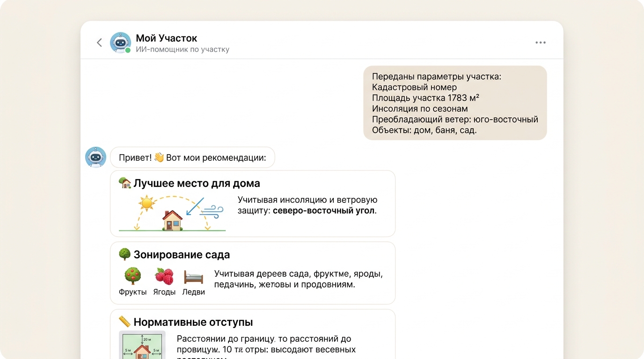
Task: Click the green online status dot
Action: tap(128, 50)
